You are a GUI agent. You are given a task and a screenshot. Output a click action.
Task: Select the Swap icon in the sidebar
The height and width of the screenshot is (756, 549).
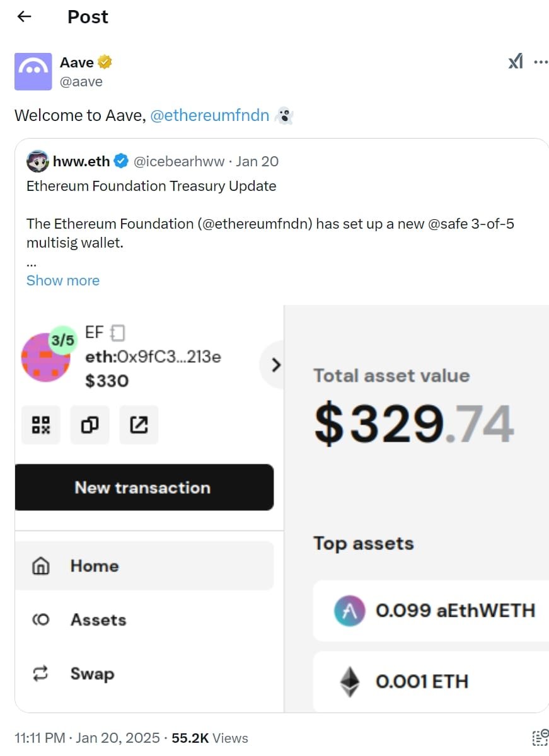(40, 673)
